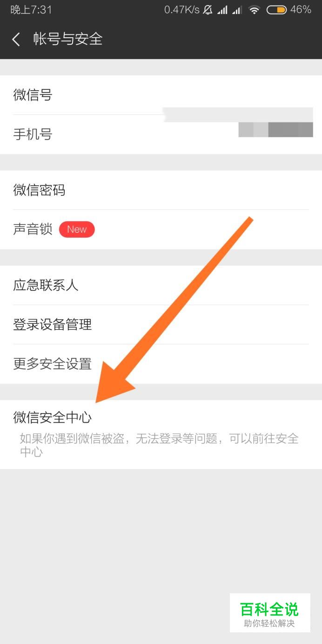Viewport: 322px width, 644px height.
Task: Open 声音锁 voice lock option
Action: tap(161, 229)
